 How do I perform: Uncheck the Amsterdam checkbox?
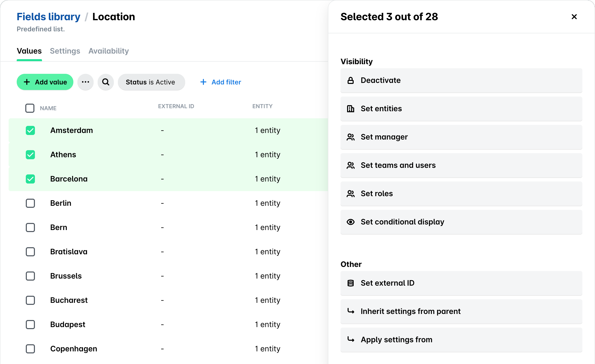pos(30,130)
